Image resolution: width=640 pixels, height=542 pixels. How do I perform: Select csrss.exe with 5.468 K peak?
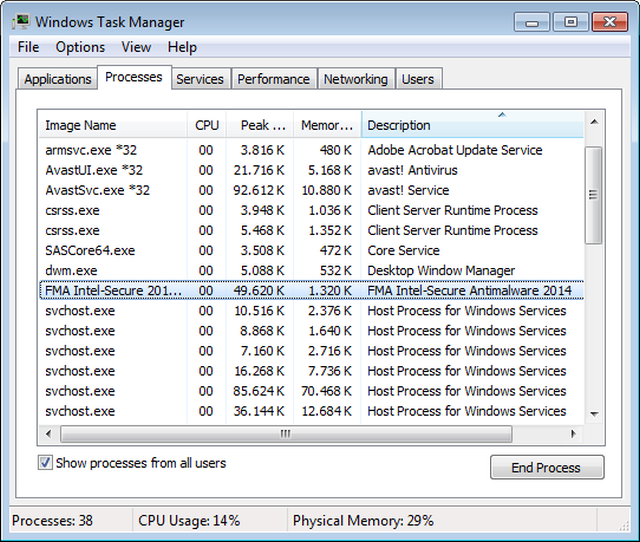click(311, 230)
